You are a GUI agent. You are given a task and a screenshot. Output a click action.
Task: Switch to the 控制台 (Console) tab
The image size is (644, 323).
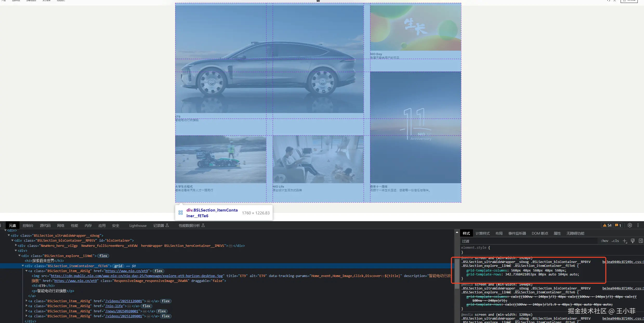[x=28, y=226]
